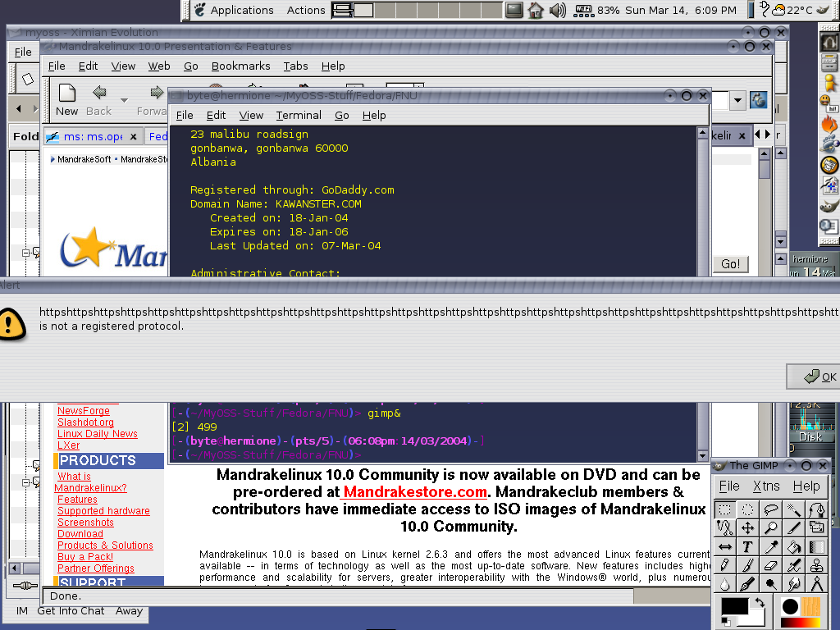This screenshot has width=840, height=630.
Task: Select GIMP Flip tool
Action: 724,547
